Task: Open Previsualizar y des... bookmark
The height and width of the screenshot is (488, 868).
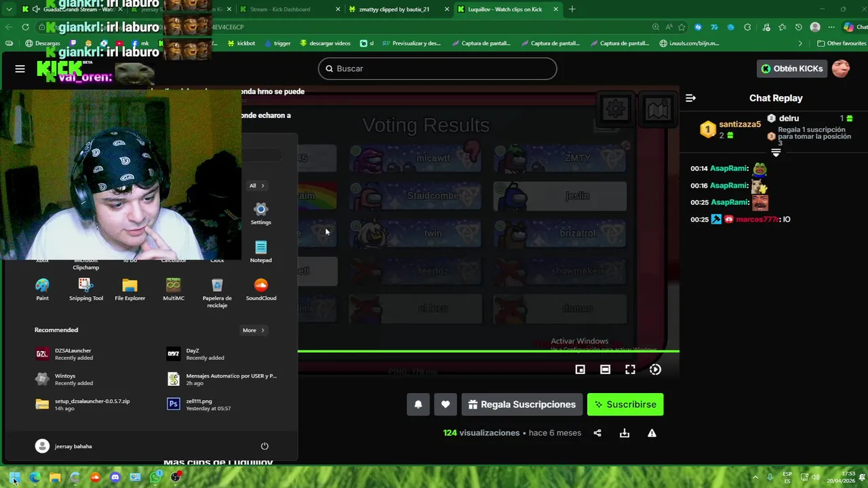Action: click(412, 43)
